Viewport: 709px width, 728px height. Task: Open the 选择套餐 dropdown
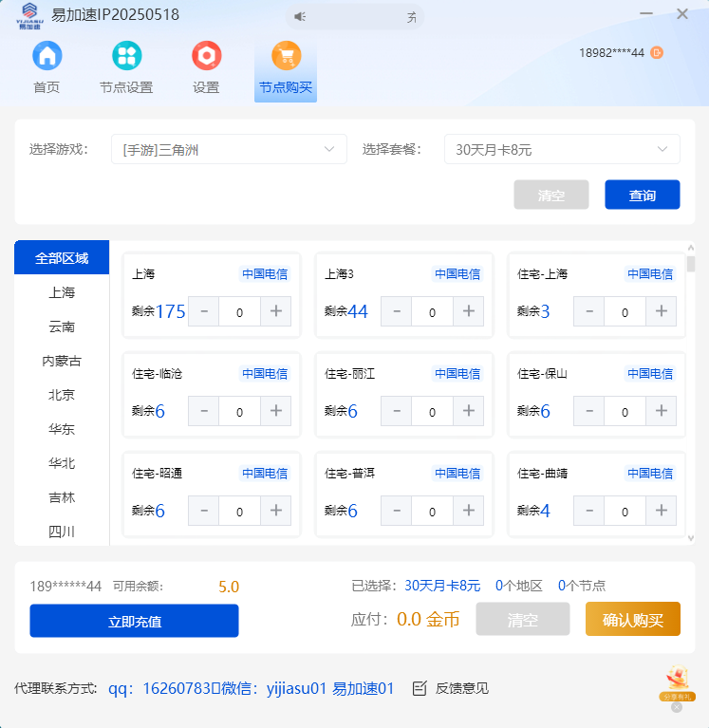point(562,150)
